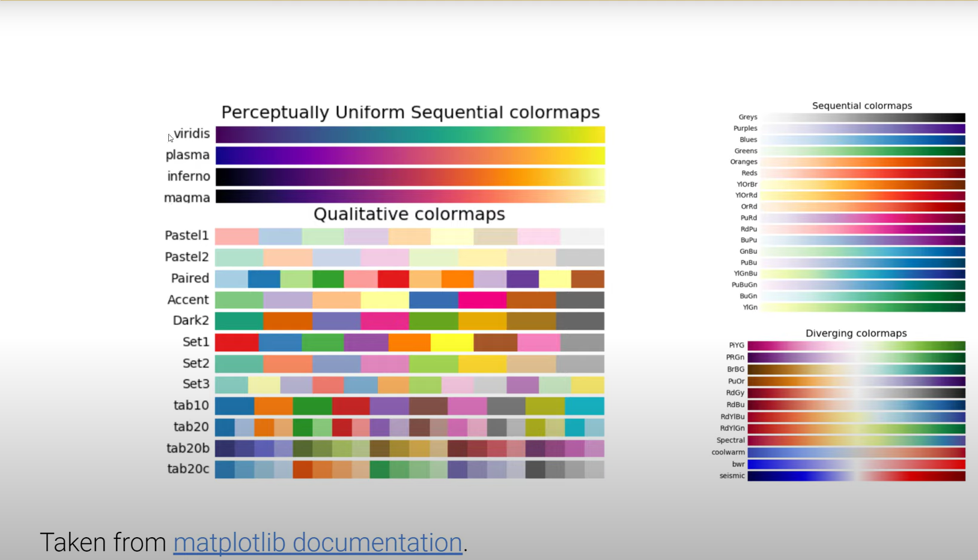Choose the coolwarm diverging colormap bar

tap(856, 453)
